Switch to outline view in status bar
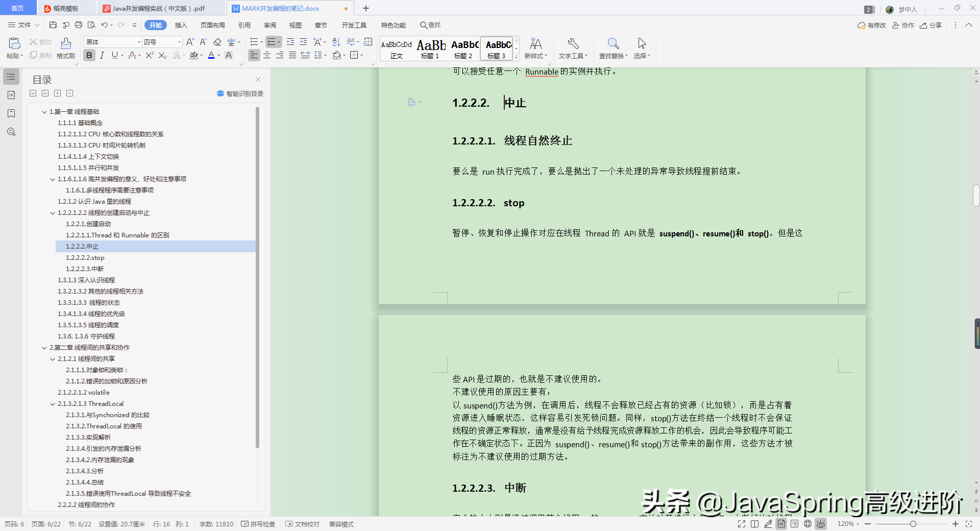This screenshot has width=980, height=531. 795,524
